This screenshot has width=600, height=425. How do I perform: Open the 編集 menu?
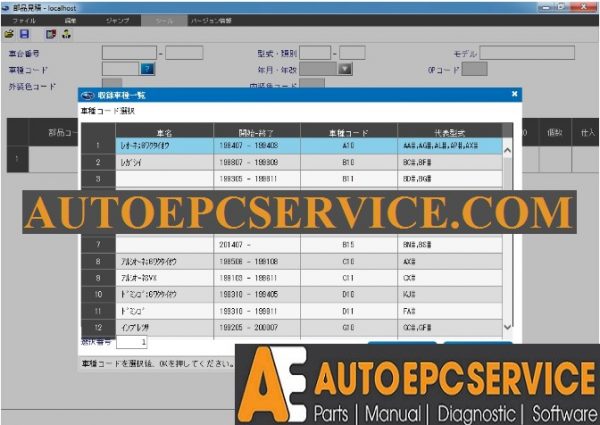tap(70, 21)
